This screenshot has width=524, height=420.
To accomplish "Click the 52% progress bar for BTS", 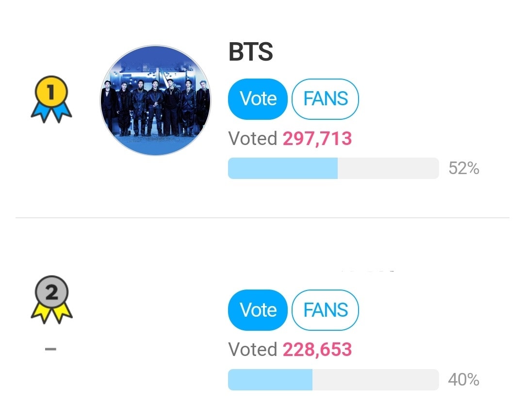I will tap(333, 168).
